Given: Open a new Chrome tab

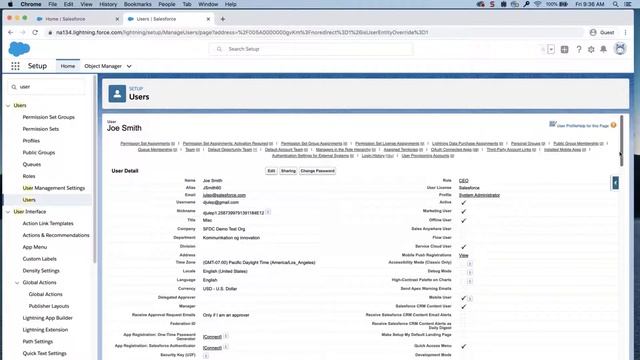Looking at the screenshot, I should click(223, 19).
